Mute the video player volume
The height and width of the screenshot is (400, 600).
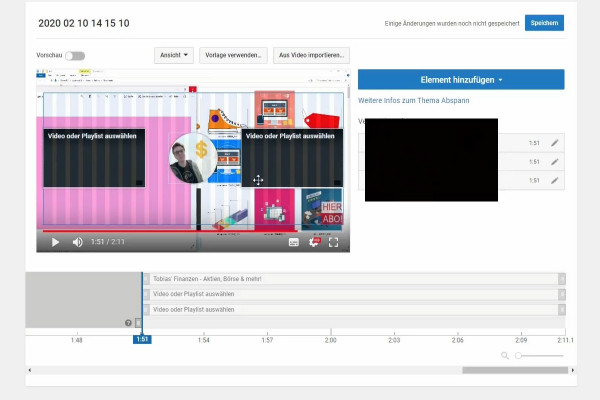point(78,242)
